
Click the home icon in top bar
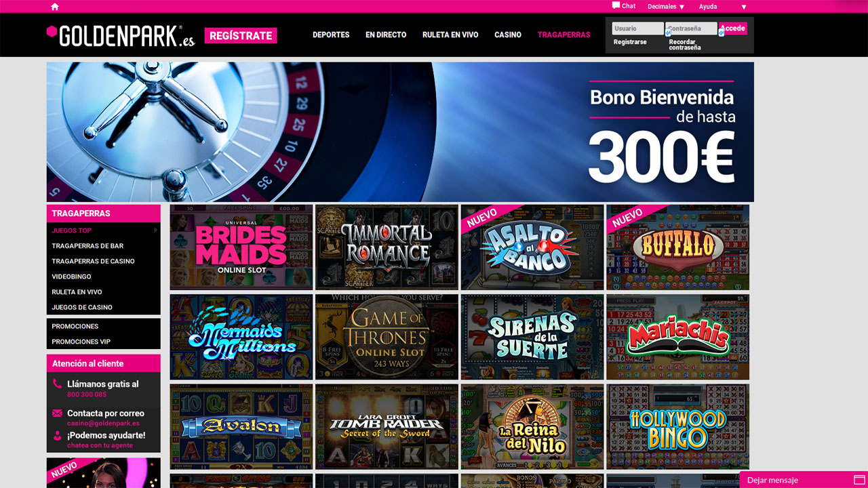click(x=55, y=7)
